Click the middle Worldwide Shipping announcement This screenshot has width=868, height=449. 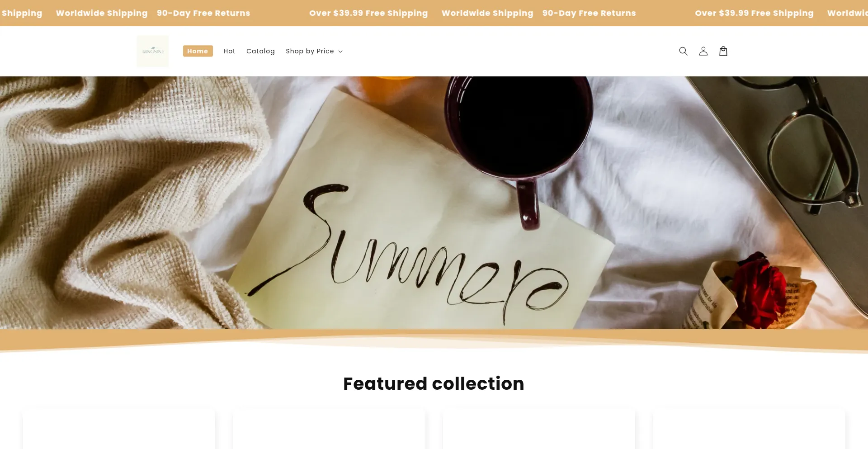point(487,13)
